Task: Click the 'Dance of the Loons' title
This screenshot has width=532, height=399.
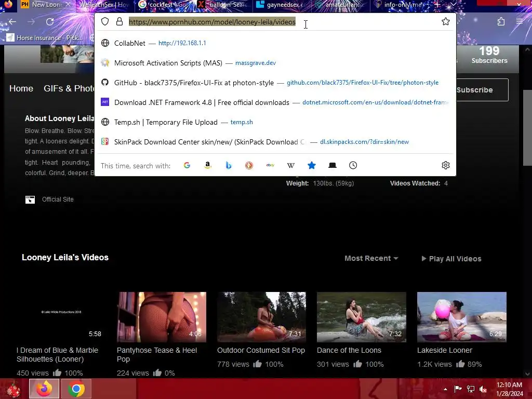Action: (349, 350)
